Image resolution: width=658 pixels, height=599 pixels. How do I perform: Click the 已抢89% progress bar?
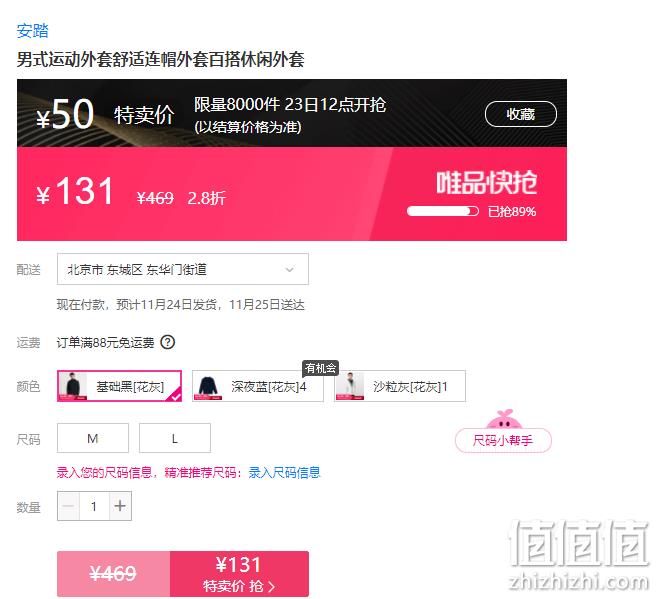[443, 211]
